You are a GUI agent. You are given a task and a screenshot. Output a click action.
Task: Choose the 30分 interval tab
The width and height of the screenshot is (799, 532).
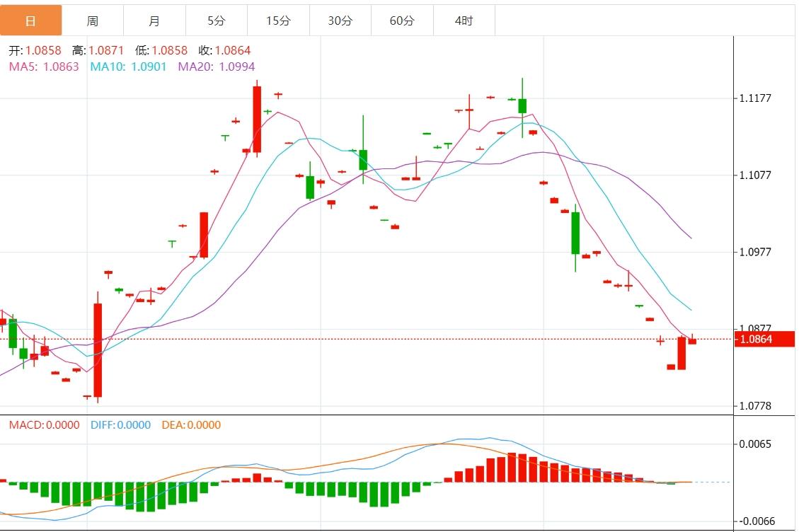click(x=340, y=21)
